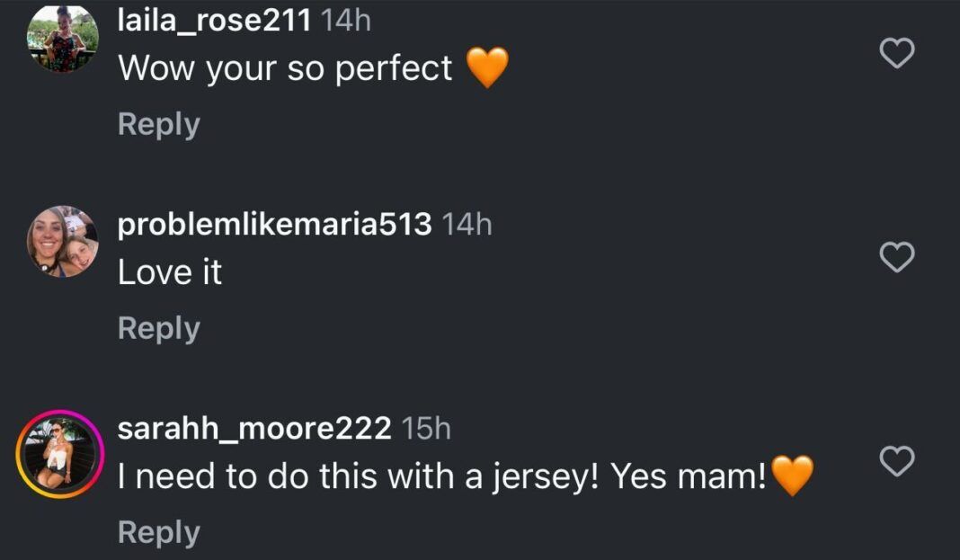Open problemlikemaria513's profile picture

tap(62, 242)
